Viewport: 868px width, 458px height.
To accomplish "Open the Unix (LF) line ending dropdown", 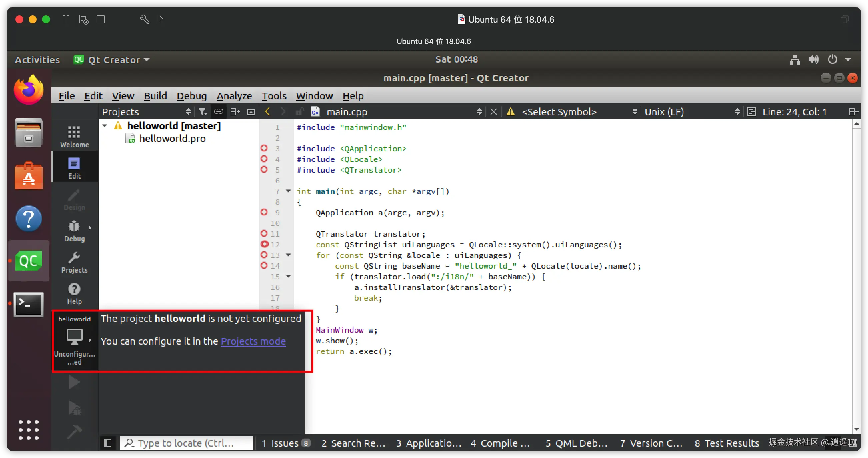I will (x=691, y=112).
